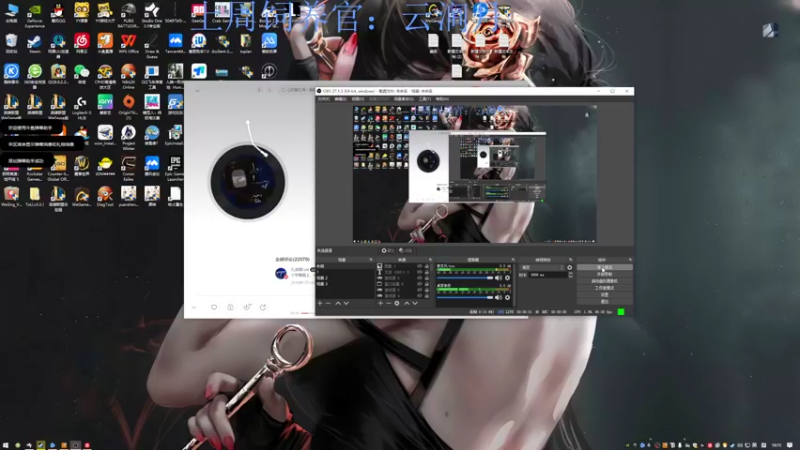
Task: Select 场景 2 in the Scenes list
Action: tap(345, 278)
